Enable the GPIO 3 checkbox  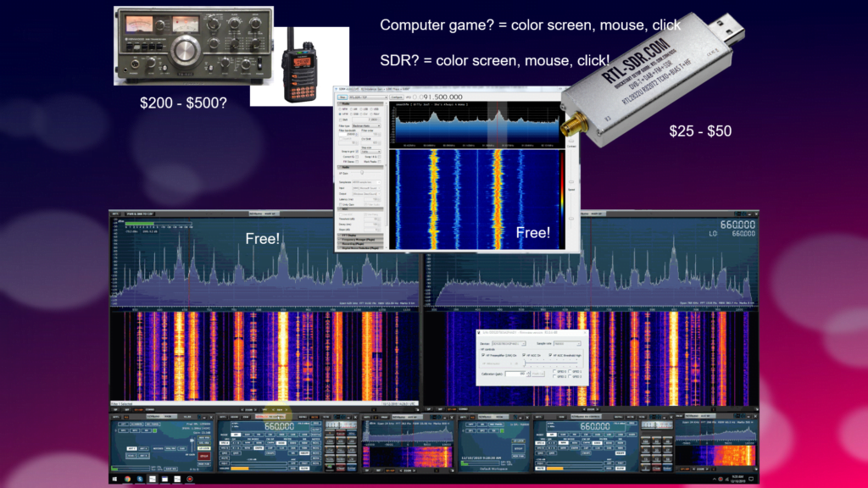click(570, 376)
